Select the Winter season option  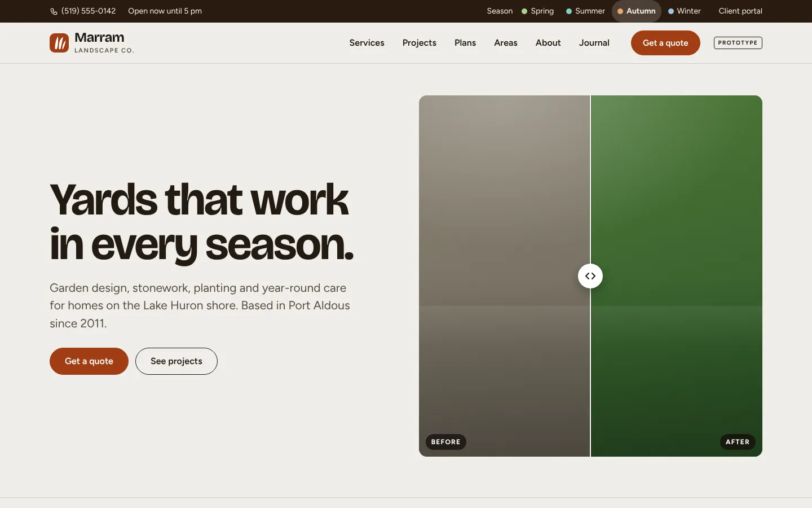click(x=685, y=11)
